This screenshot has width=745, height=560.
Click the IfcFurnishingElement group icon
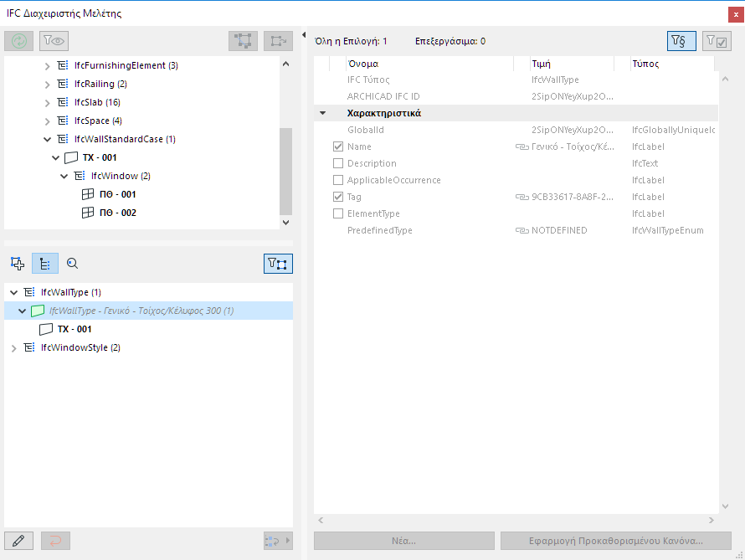[63, 65]
